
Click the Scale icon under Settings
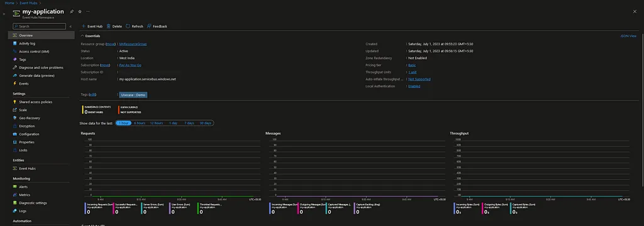pyautogui.click(x=15, y=110)
